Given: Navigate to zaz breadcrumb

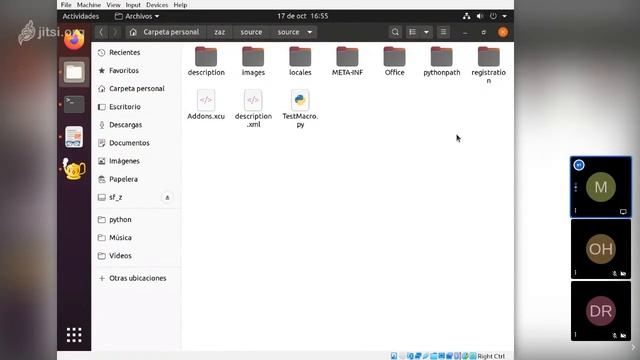Looking at the screenshot, I should point(220,32).
